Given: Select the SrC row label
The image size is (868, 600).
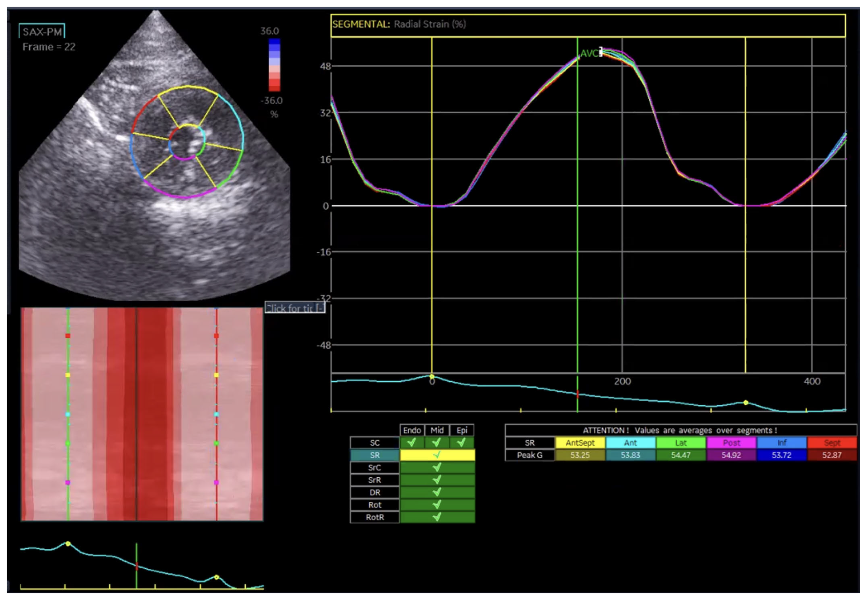Looking at the screenshot, I should 374,467.
